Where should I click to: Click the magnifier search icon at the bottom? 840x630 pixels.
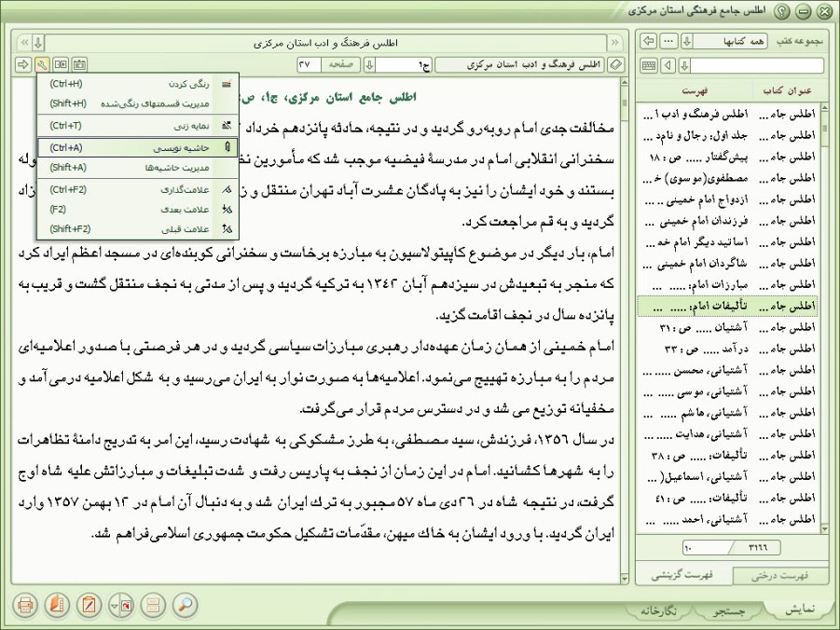pos(186,606)
